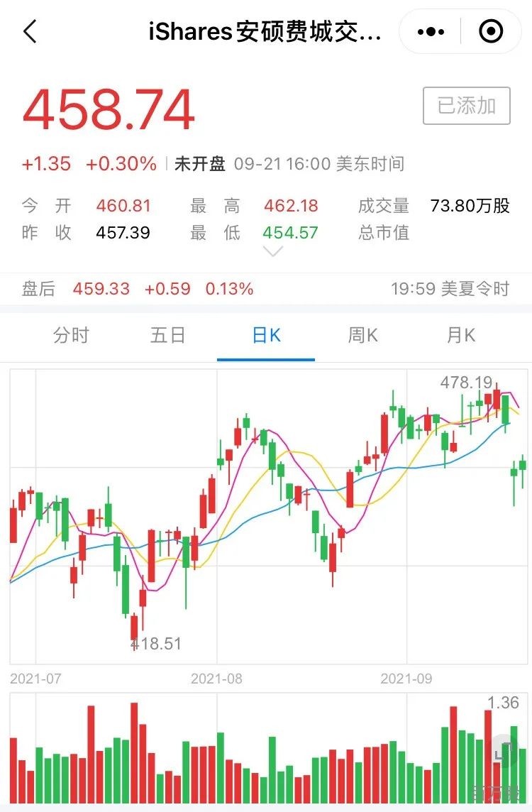Expand quote details with the down chevron
This screenshot has width=532, height=812.
point(272,252)
